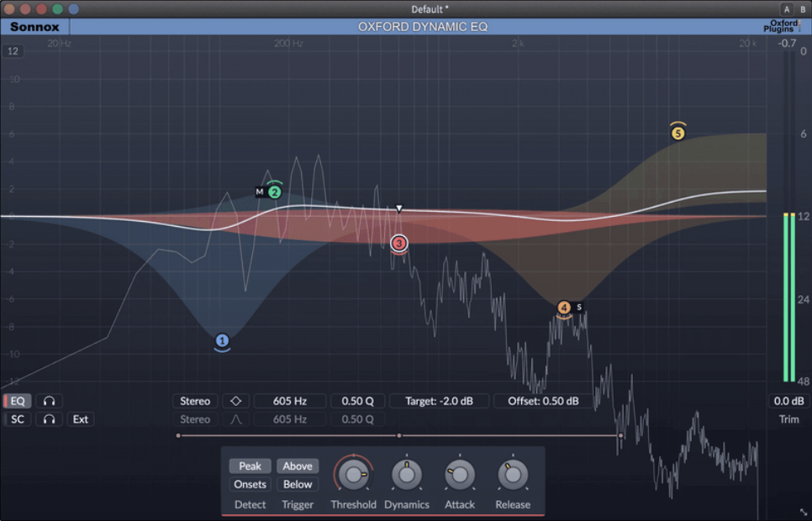Toggle the SC headphones listen icon

tap(50, 419)
